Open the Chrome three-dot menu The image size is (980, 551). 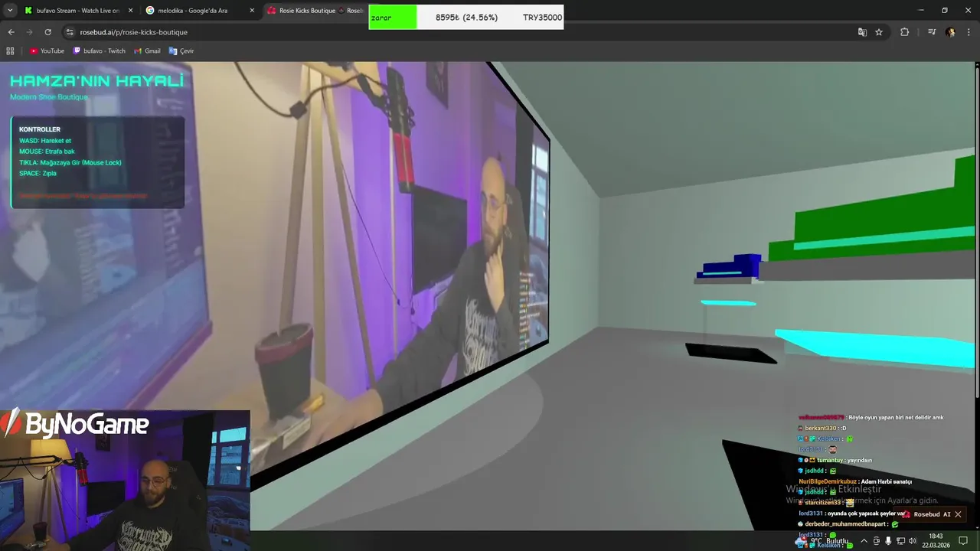969,32
